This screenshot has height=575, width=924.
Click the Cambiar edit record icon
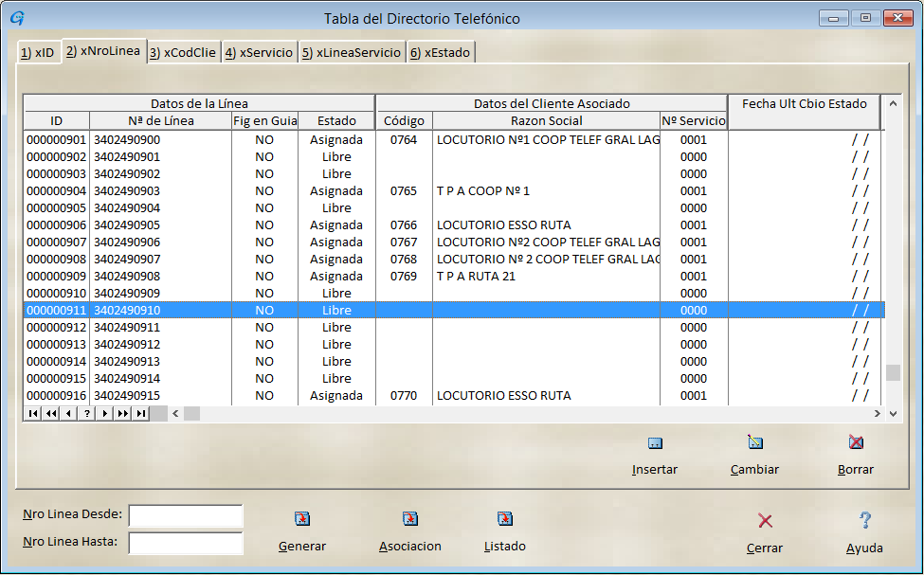(755, 442)
